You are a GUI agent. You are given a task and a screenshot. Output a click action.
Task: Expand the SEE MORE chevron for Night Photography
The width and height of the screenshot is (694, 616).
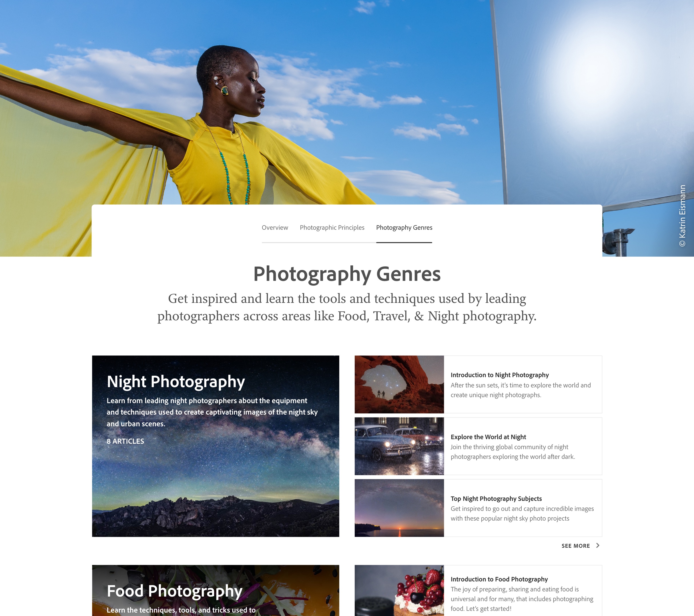[598, 545]
